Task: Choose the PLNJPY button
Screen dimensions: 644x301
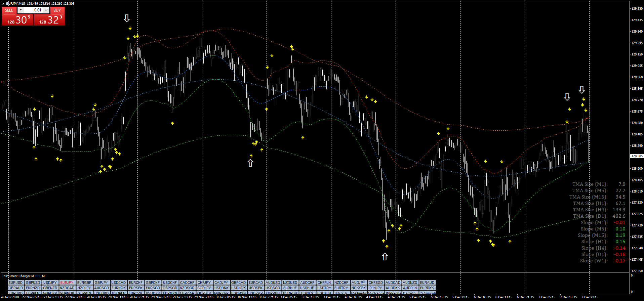Action: (375, 288)
